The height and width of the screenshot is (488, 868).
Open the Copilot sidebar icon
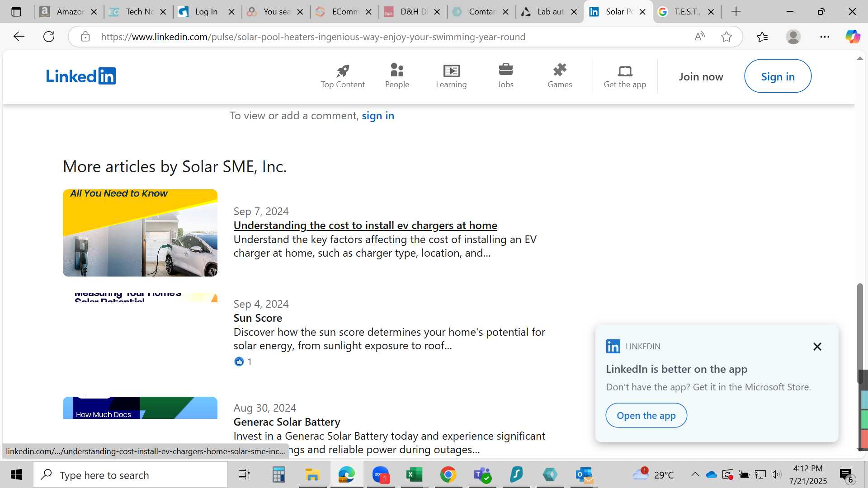[x=853, y=37]
